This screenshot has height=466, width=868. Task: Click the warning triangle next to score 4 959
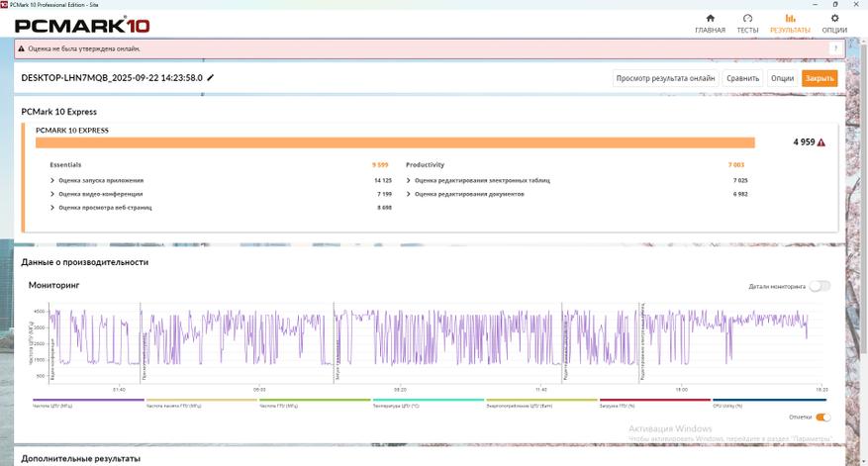click(820, 142)
